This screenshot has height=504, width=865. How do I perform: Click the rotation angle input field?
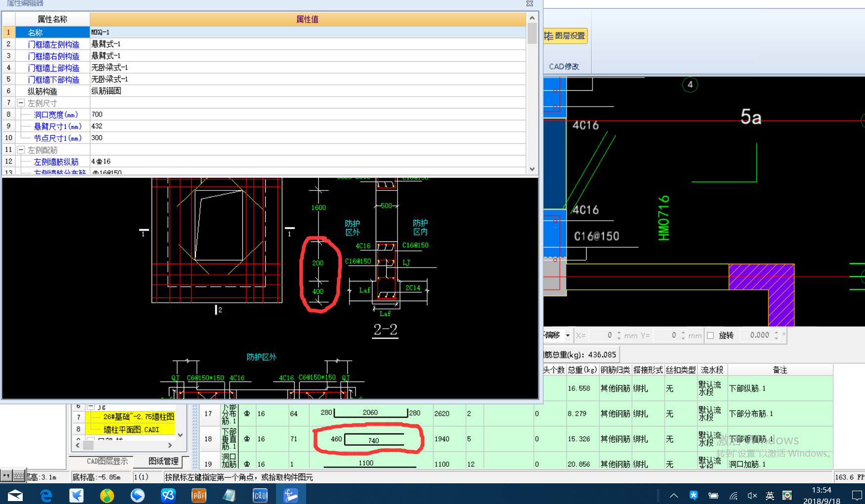click(x=756, y=335)
